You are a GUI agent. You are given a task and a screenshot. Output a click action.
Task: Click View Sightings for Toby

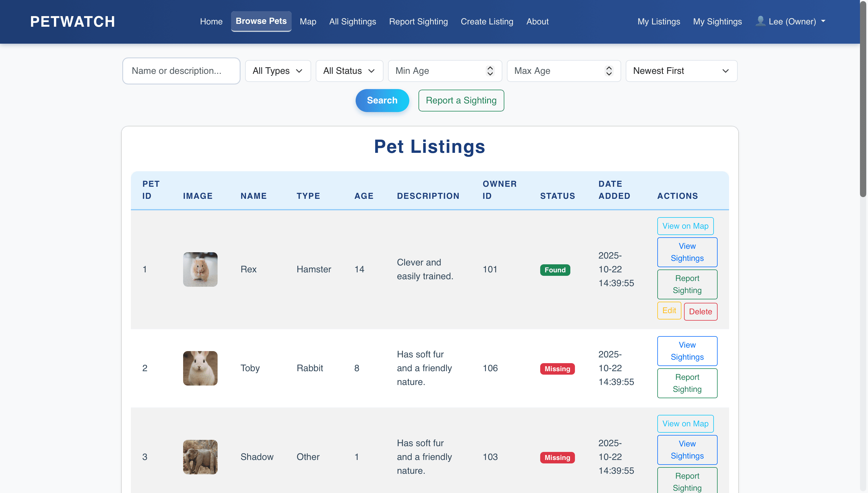[687, 351]
